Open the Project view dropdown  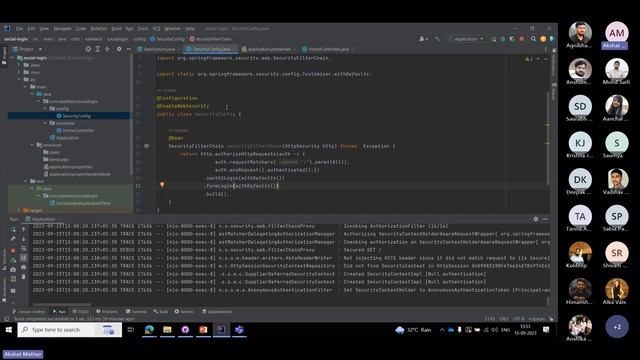coord(27,49)
